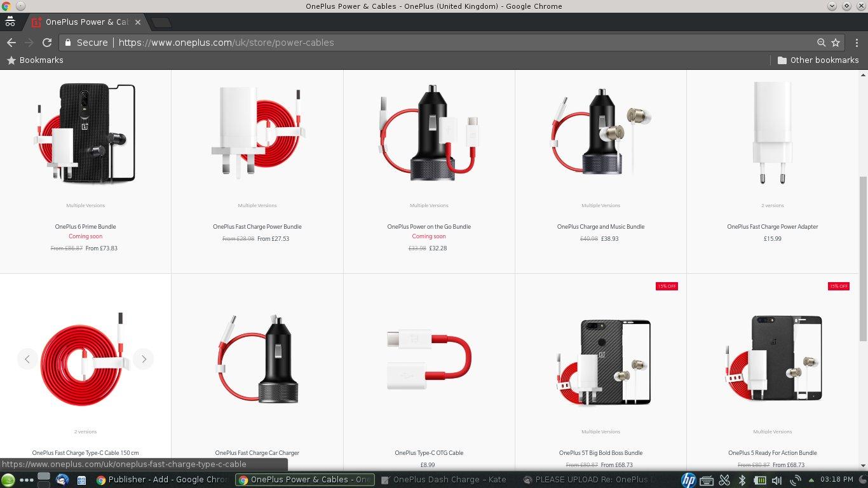Open the clock showing 03:18 PM

(x=837, y=480)
